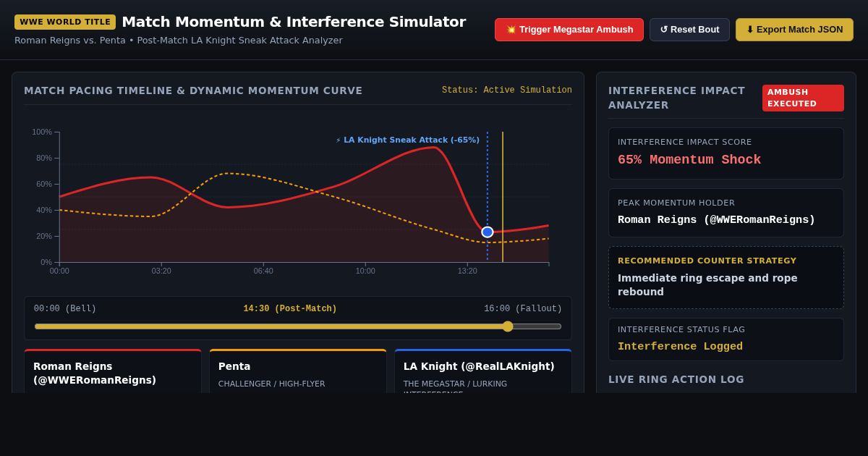Click the match timeline slider thumb
The height and width of the screenshot is (456, 868).
point(508,326)
